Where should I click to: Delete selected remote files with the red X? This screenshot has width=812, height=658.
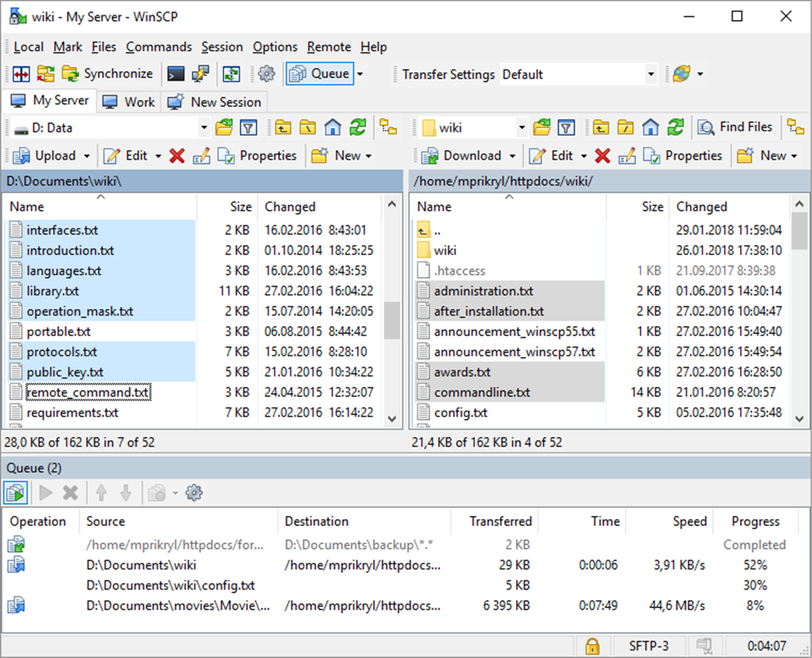[605, 155]
